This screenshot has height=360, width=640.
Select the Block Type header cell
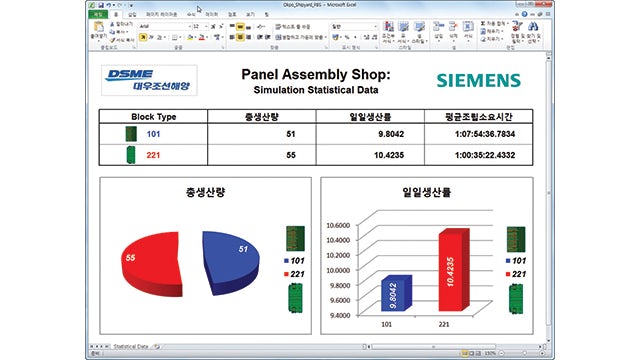click(x=153, y=117)
